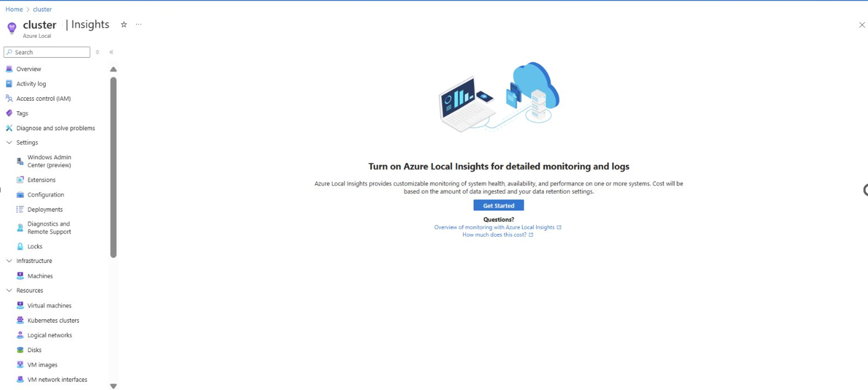Open Tags menu item
Viewport: 868px width, 390px height.
(x=22, y=113)
